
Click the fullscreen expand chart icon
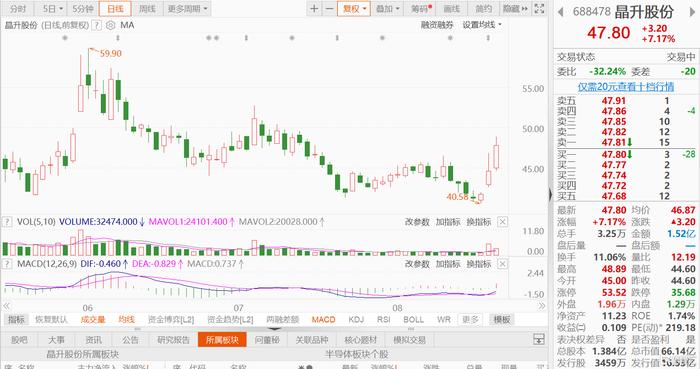(x=539, y=8)
